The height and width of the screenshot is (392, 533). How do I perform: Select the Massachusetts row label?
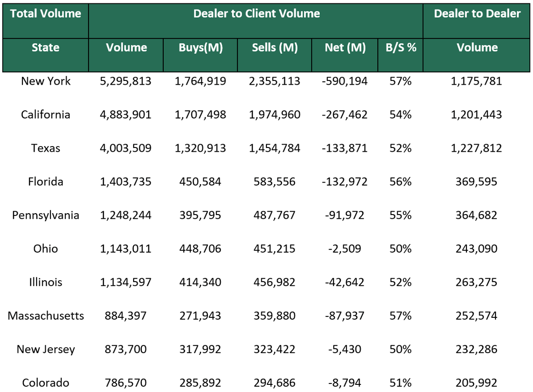coord(45,315)
